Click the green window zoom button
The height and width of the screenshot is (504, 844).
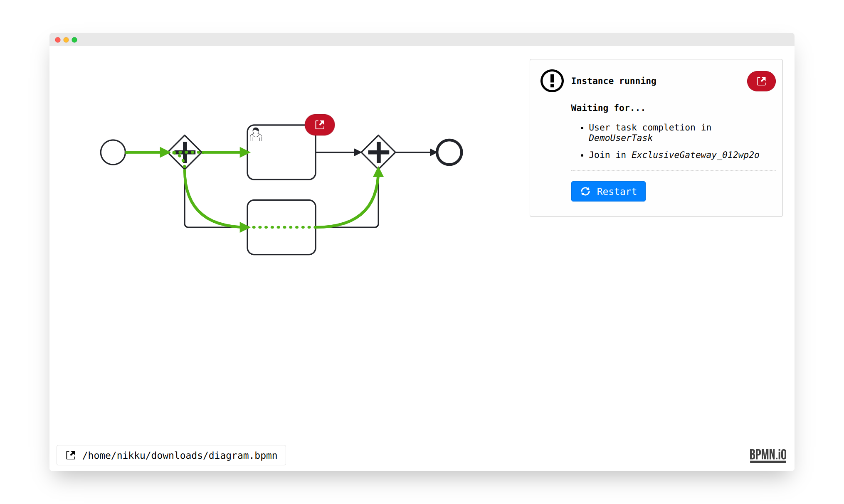click(x=74, y=40)
